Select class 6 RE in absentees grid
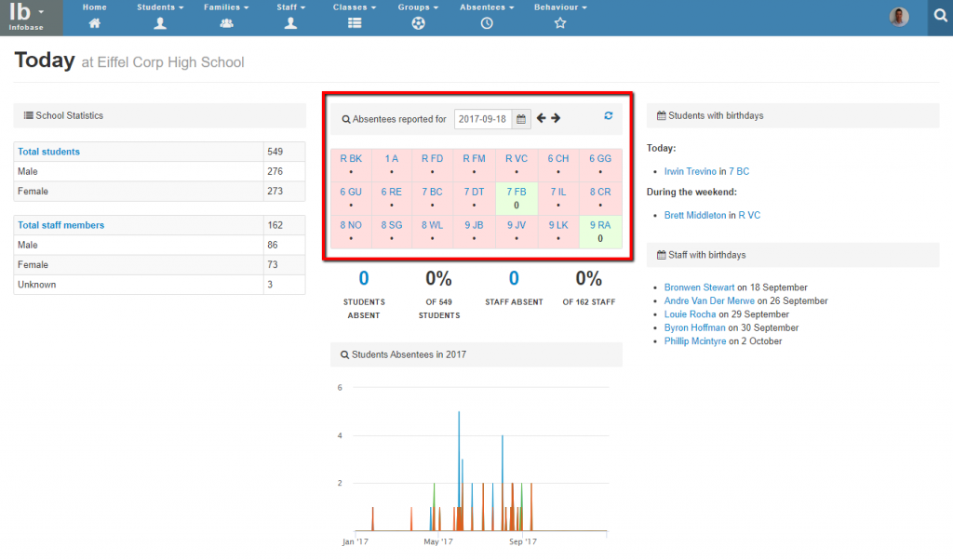Viewport: 953px width, 560px height. tap(392, 192)
